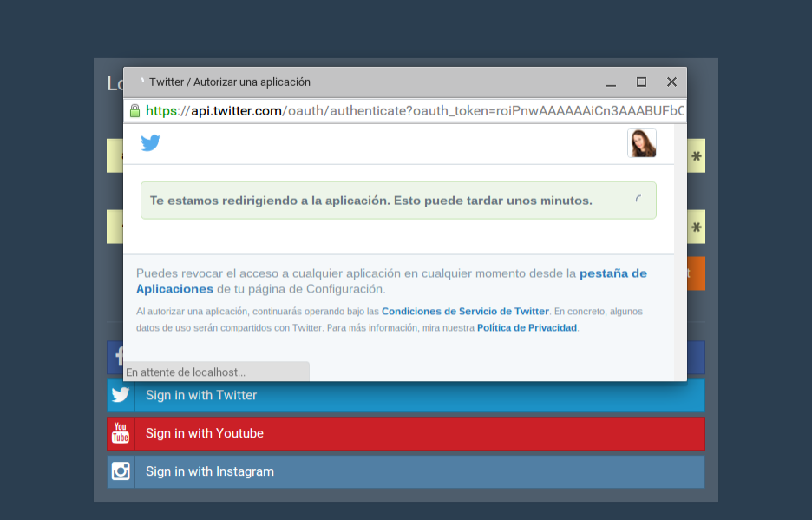This screenshot has width=812, height=520.
Task: Click the YouTube logo icon
Action: (x=121, y=433)
